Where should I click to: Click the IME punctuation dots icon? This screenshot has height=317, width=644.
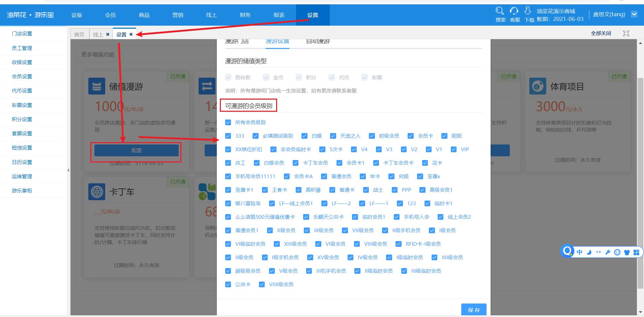click(598, 252)
